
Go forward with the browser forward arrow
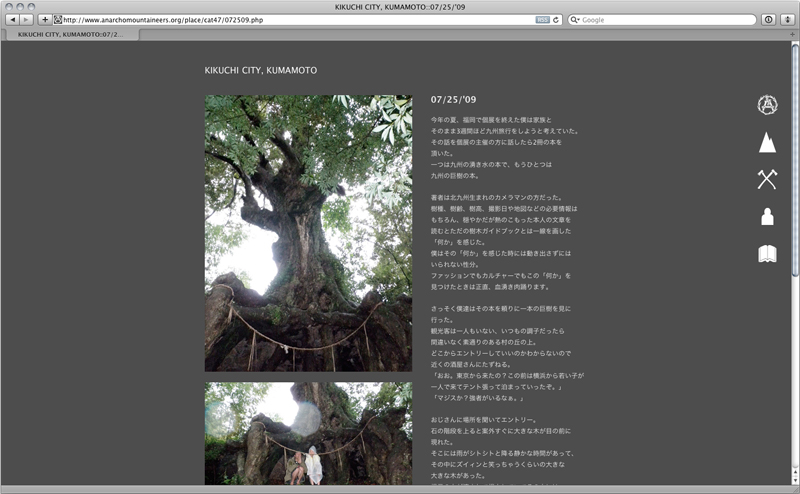tap(26, 20)
